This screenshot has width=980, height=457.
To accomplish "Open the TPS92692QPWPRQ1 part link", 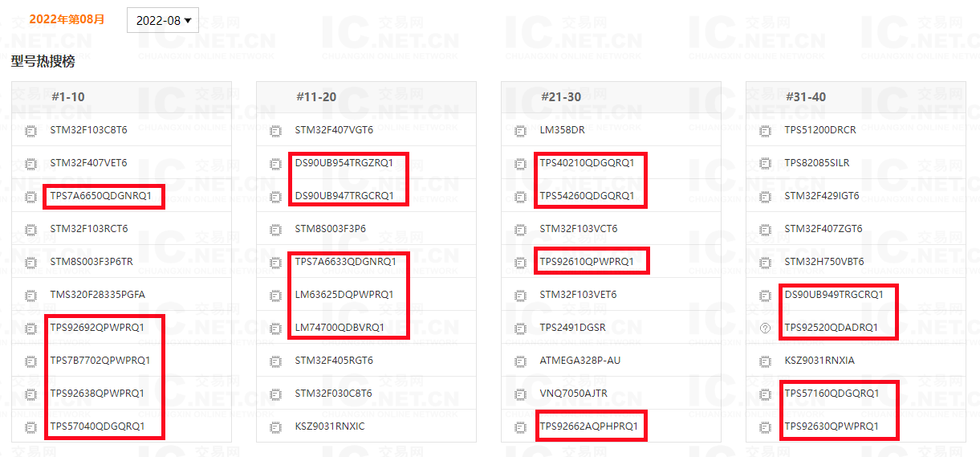I will click(97, 328).
